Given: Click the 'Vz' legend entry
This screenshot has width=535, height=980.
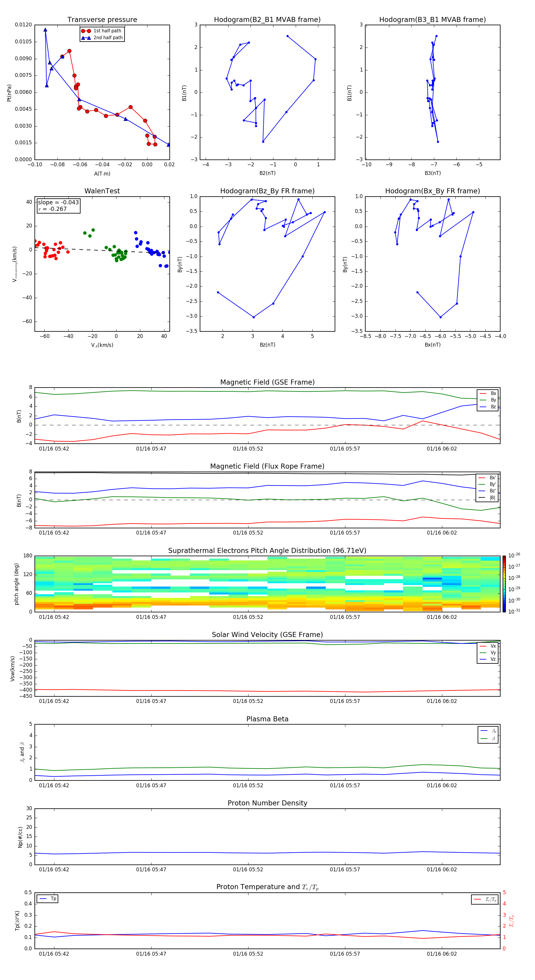Looking at the screenshot, I should (488, 659).
